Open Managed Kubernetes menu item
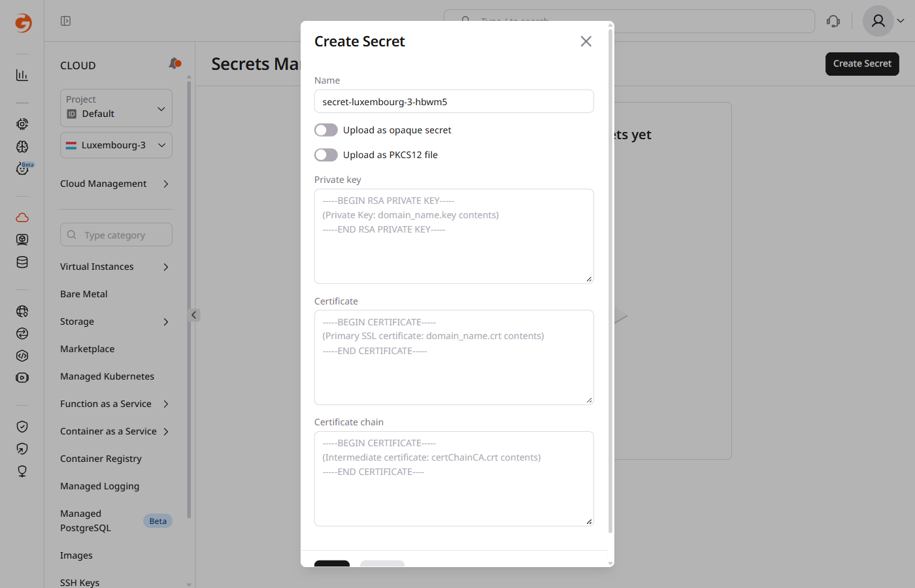The height and width of the screenshot is (588, 915). (107, 376)
